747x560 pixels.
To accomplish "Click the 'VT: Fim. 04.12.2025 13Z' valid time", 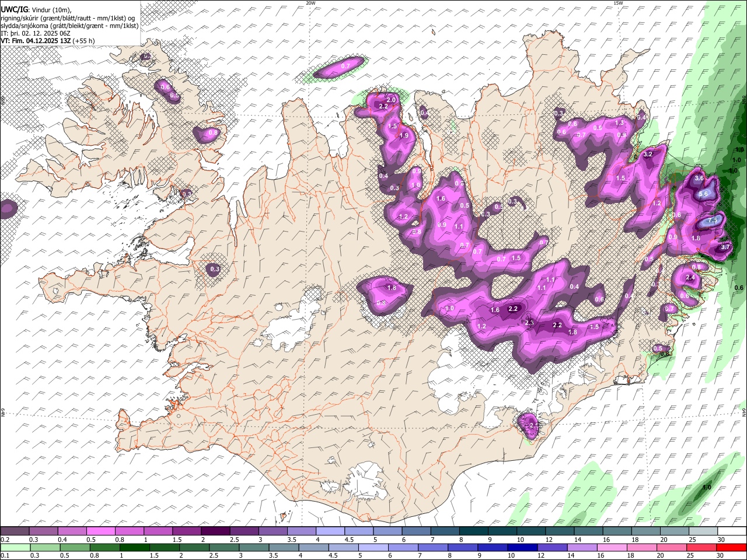I will click(x=36, y=41).
